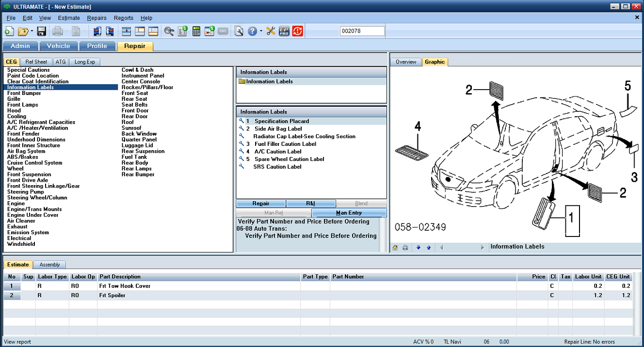Click the rates table dollar icon

(209, 32)
